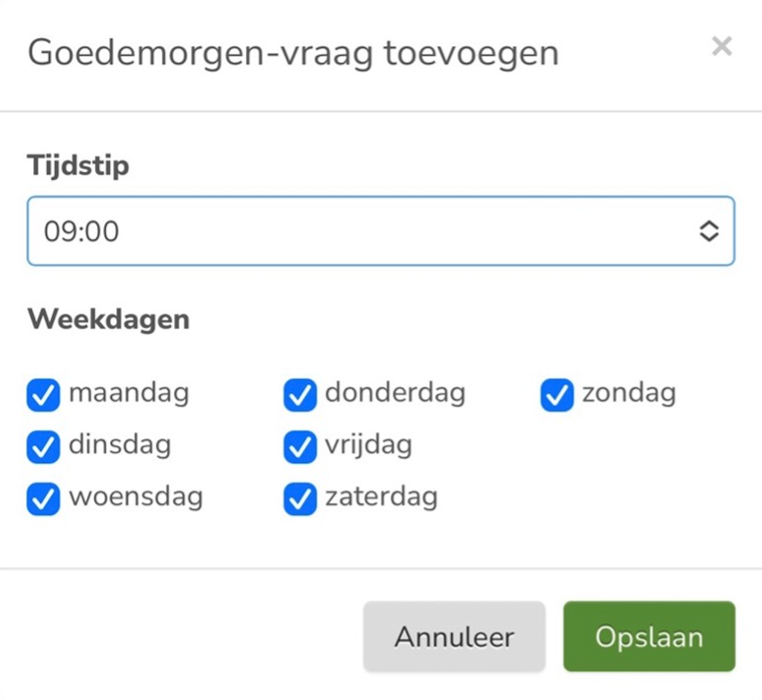Click the 'zaterdag' label text

click(x=382, y=497)
